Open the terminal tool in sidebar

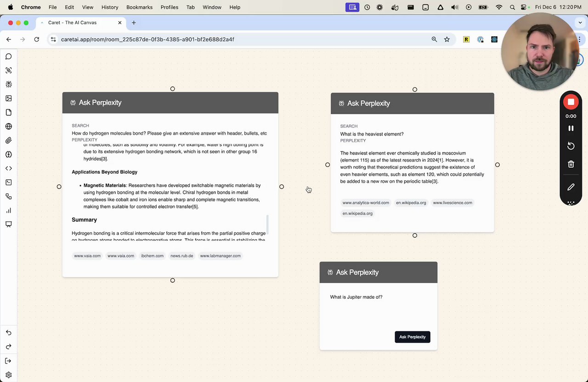click(x=8, y=182)
